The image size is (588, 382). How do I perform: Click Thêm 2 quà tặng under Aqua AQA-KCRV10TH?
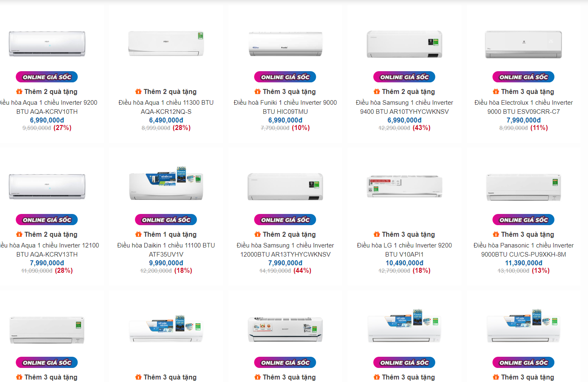pos(50,91)
